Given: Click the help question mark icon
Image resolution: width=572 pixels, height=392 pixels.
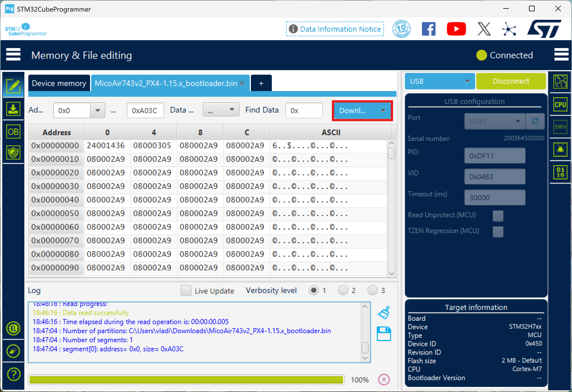Looking at the screenshot, I should pyautogui.click(x=13, y=374).
